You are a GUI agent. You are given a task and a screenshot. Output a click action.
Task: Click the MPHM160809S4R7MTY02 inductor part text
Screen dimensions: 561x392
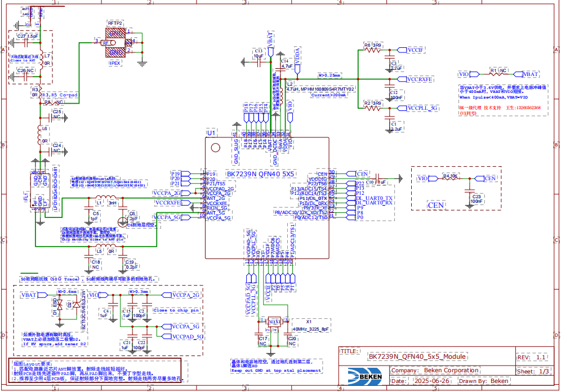[327, 89]
